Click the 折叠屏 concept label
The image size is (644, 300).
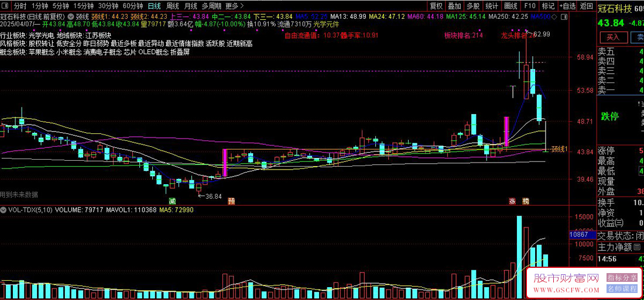(x=180, y=52)
